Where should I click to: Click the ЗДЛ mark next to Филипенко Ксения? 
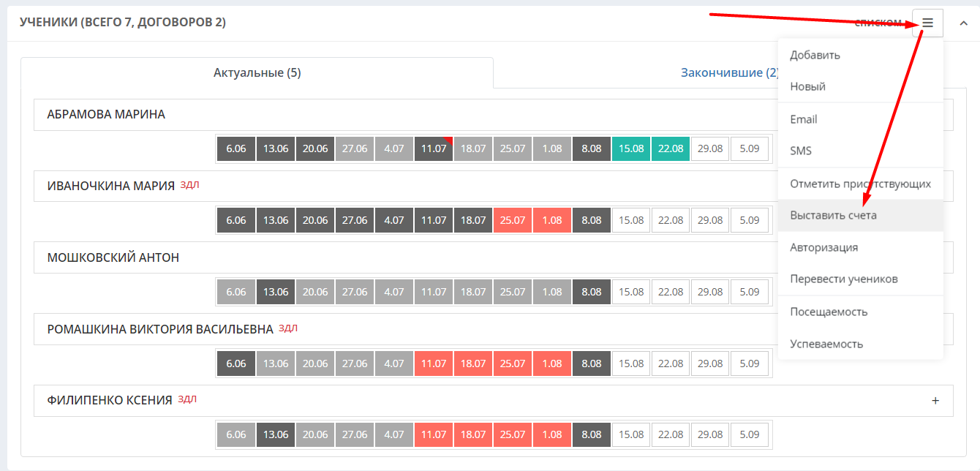click(x=187, y=399)
